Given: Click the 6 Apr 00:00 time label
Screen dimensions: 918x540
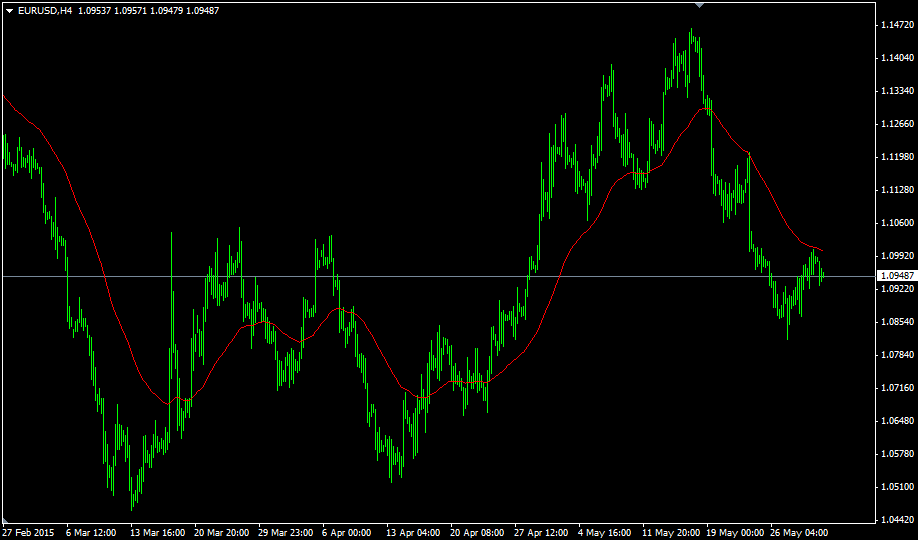Looking at the screenshot, I should (x=347, y=533).
